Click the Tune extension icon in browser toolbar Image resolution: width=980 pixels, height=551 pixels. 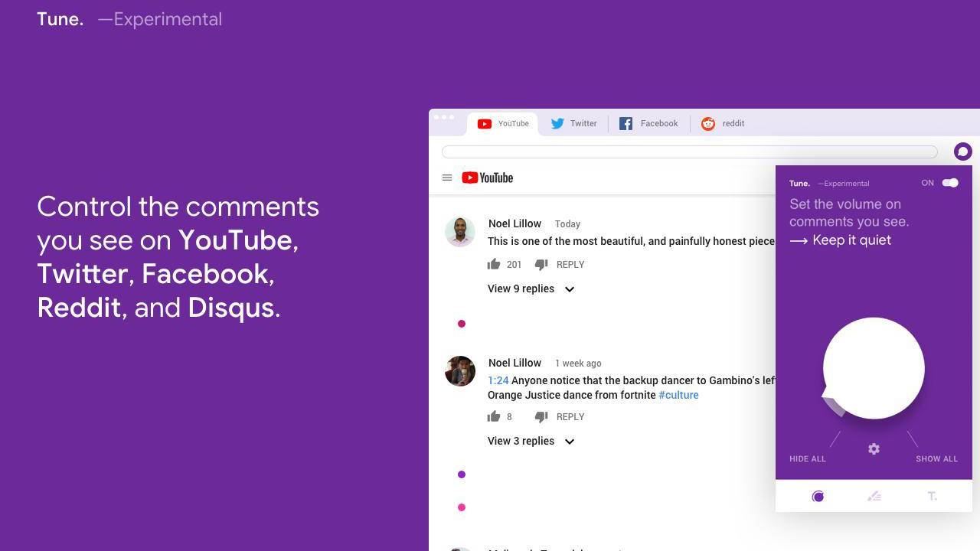click(963, 152)
